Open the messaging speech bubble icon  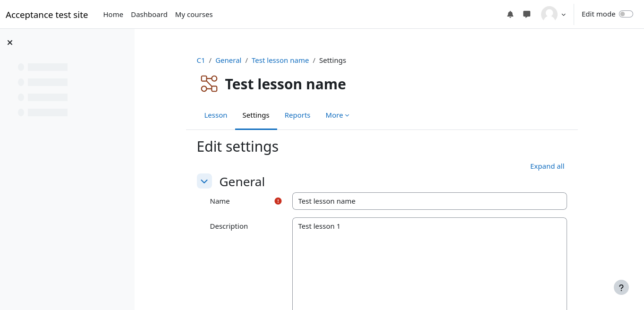[526, 14]
